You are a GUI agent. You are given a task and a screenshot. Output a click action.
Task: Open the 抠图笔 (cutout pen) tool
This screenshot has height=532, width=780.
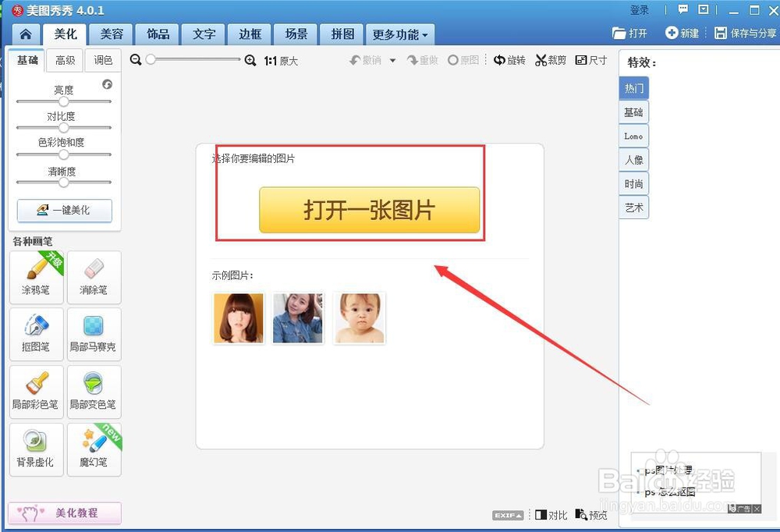click(36, 334)
